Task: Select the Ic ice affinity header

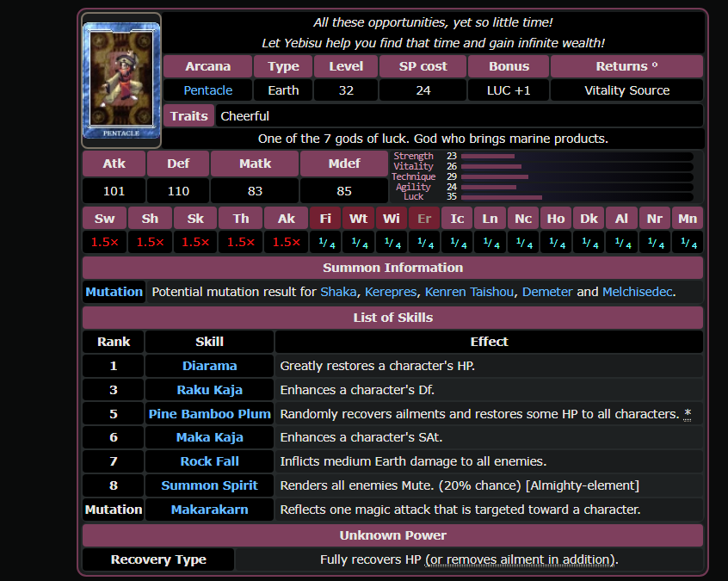Action: 457,219
